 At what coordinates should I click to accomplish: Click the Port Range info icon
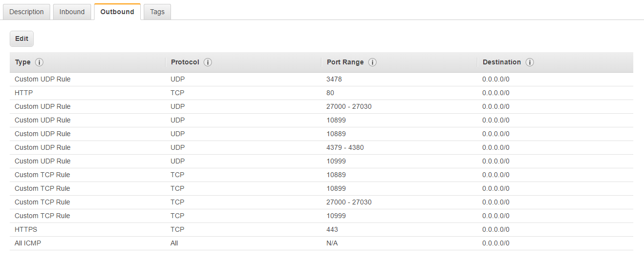[x=372, y=62]
